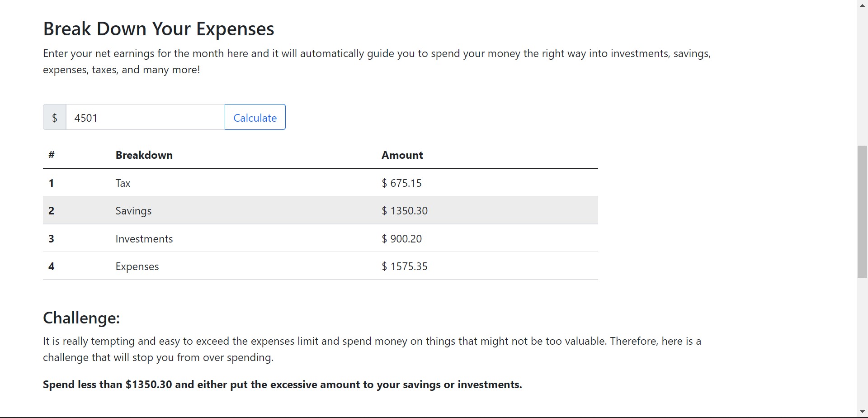
Task: Click the Challenge heading
Action: [x=81, y=318]
